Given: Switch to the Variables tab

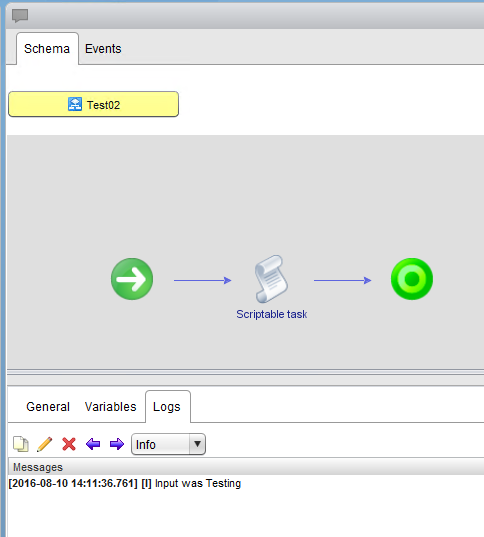Looking at the screenshot, I should click(x=110, y=407).
